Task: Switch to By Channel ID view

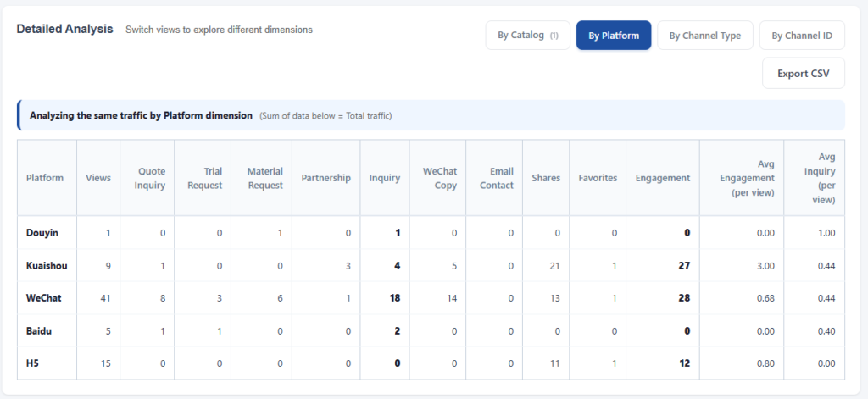Action: pyautogui.click(x=802, y=36)
